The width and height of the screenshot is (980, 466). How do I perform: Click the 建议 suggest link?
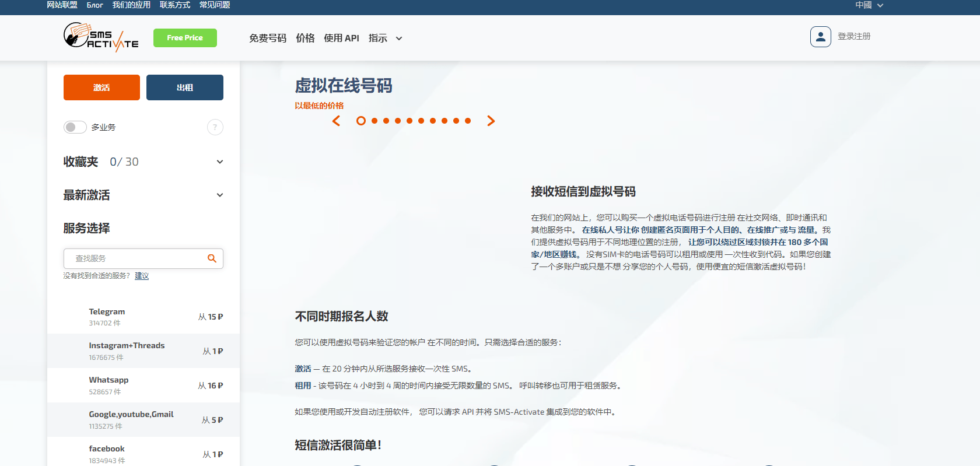(142, 276)
